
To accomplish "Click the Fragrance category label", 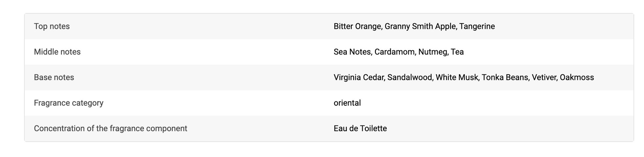I will [x=69, y=103].
